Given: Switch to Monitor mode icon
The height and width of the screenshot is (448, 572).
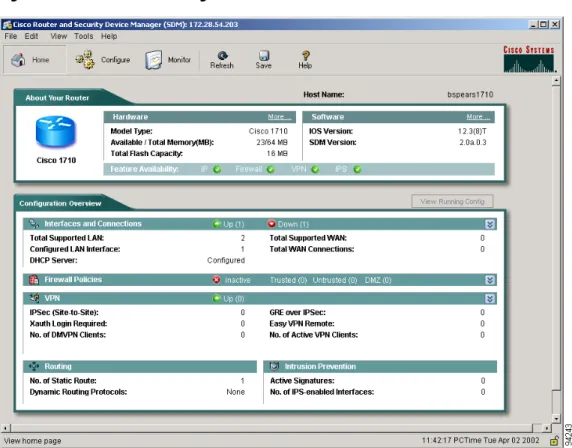Looking at the screenshot, I should point(154,59).
